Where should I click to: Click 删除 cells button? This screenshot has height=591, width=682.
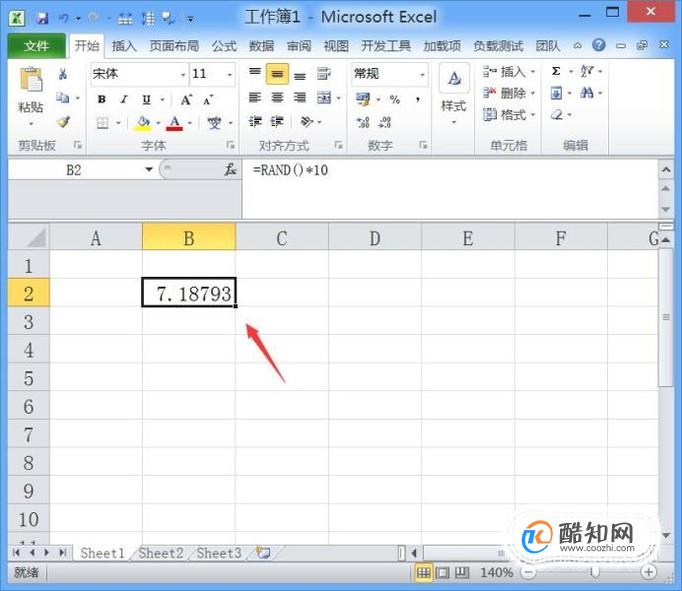(509, 93)
